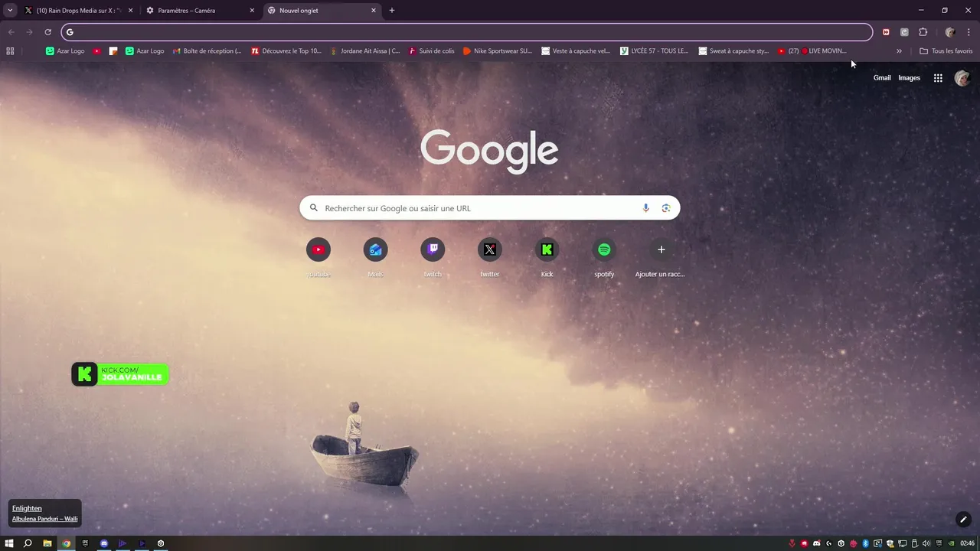
Task: Click the grey extension icon beside Extensions
Action: pos(904,32)
